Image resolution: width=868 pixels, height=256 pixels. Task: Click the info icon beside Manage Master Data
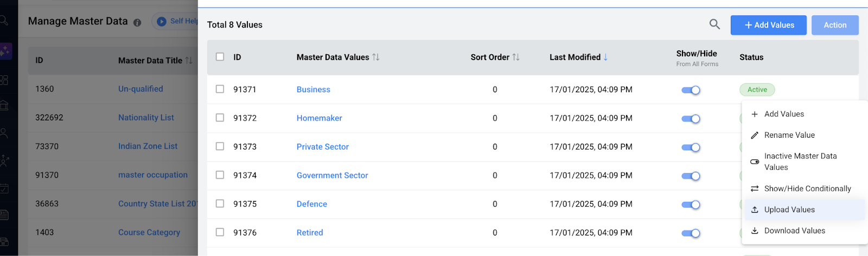pyautogui.click(x=137, y=23)
